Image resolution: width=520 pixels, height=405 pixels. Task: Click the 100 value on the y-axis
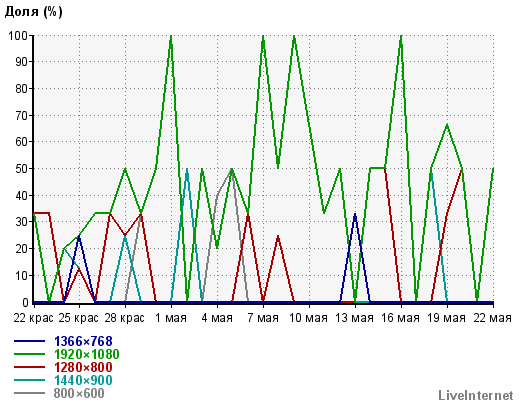point(18,35)
